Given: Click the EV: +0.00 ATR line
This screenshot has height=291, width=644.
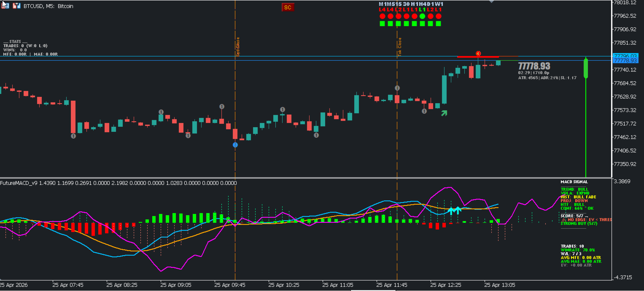Looking at the screenshot, I should [576, 265].
